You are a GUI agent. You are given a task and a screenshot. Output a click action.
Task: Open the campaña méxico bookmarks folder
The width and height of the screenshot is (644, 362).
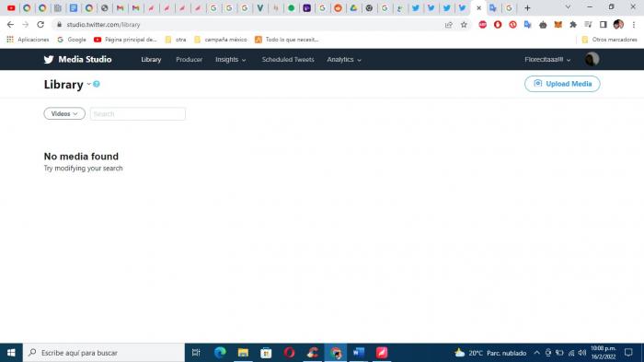click(x=221, y=40)
